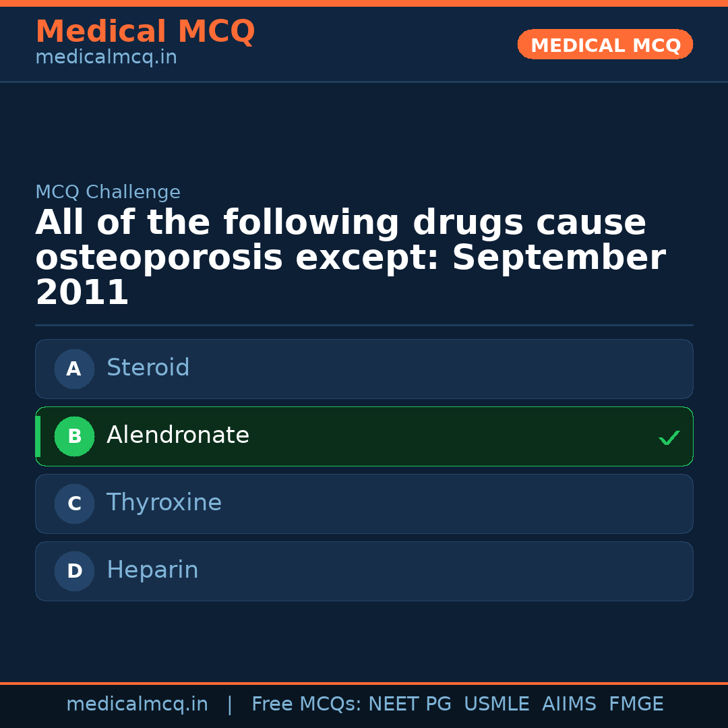Click the green B circle icon
The image size is (728, 728).
pos(74,436)
